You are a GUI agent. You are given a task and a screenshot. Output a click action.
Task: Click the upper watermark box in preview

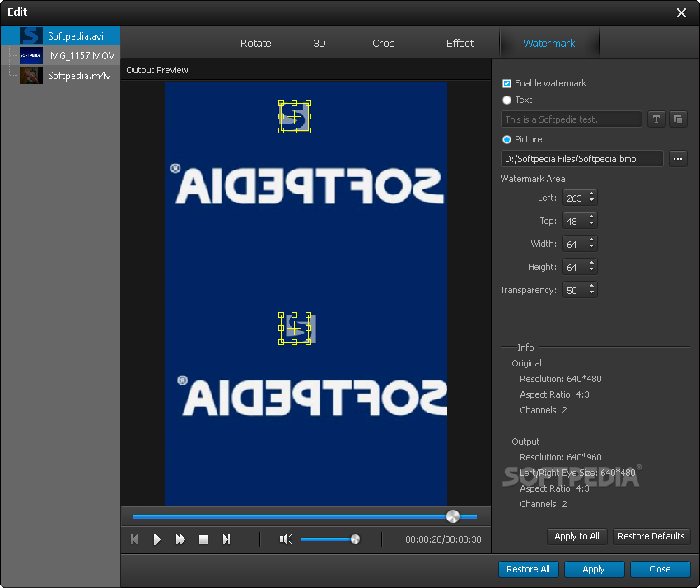pyautogui.click(x=295, y=117)
